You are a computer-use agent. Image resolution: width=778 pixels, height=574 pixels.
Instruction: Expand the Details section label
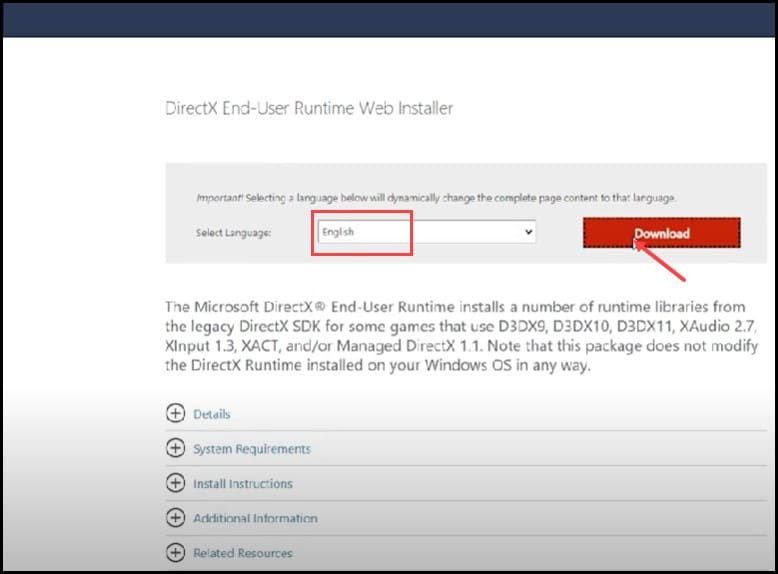point(212,414)
